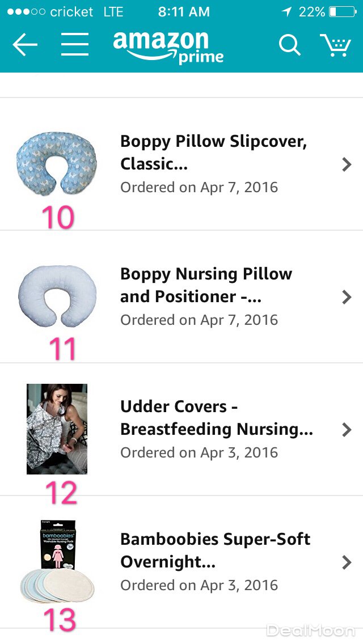The image size is (363, 644).
Task: Expand the Boppy Pillow Slipcover order chevron
Action: click(347, 164)
